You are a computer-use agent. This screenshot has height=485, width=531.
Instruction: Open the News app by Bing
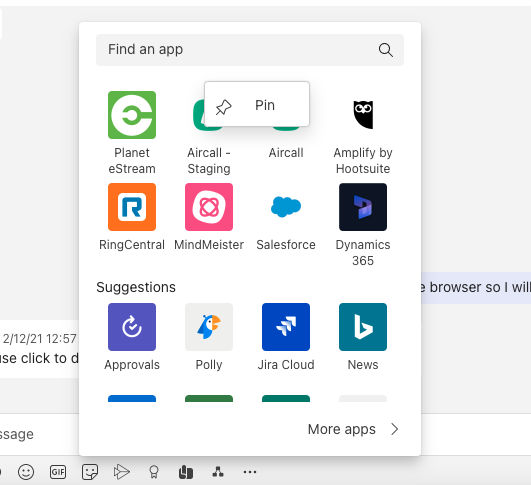point(363,327)
